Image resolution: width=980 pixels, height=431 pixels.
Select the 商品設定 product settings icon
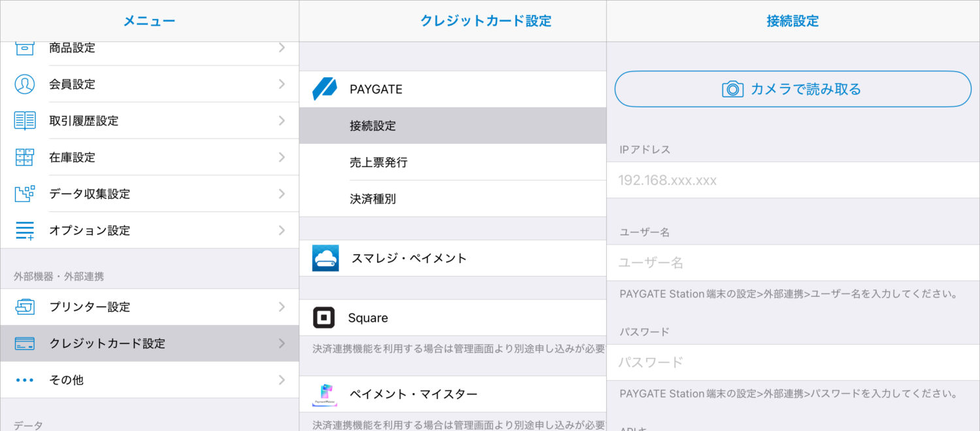point(24,48)
